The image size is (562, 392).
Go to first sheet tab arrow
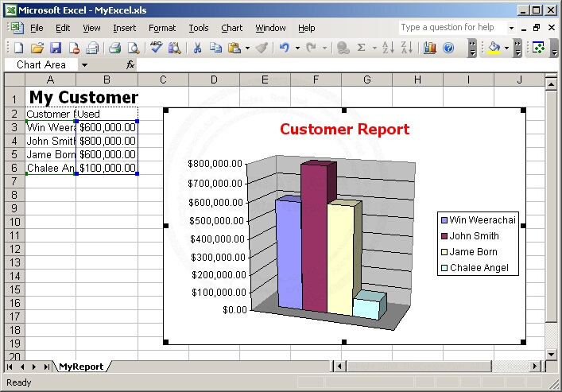tap(10, 367)
